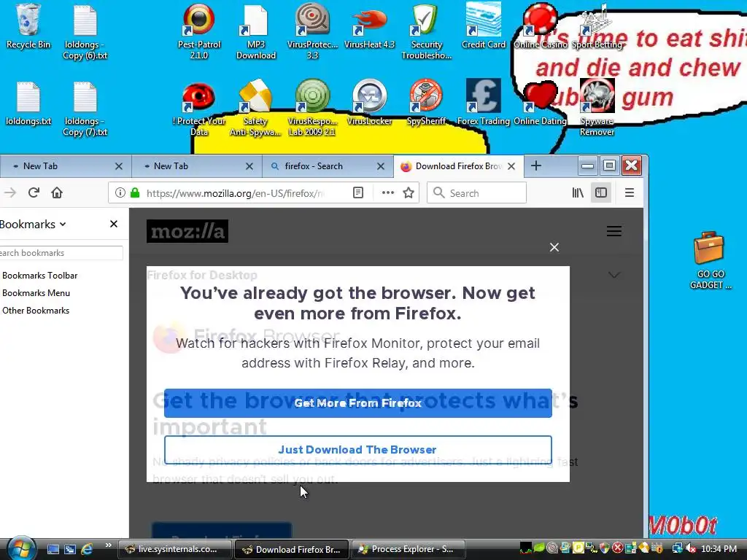The width and height of the screenshot is (747, 560).
Task: Select the MP3 Download desktop shortcut
Action: tap(256, 31)
